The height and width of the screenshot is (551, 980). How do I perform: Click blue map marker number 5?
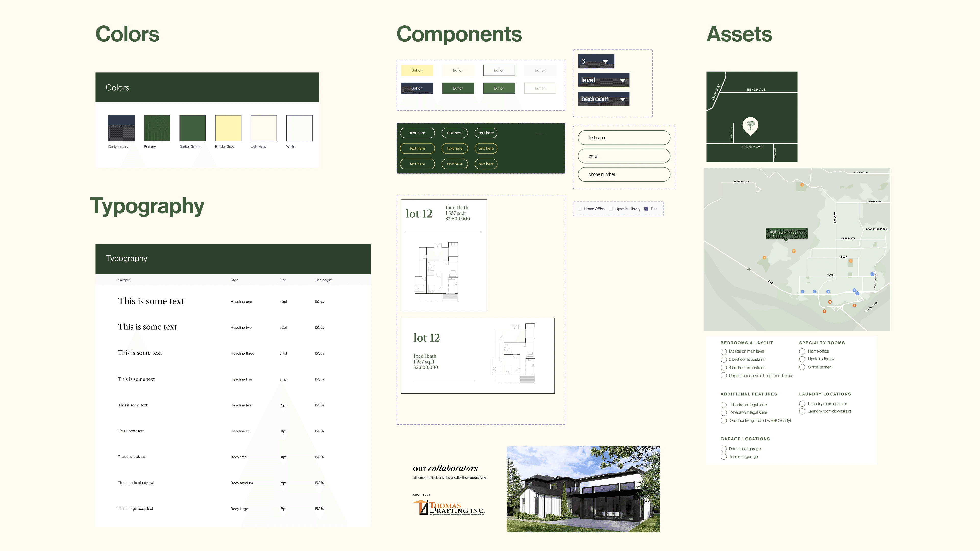click(x=802, y=292)
